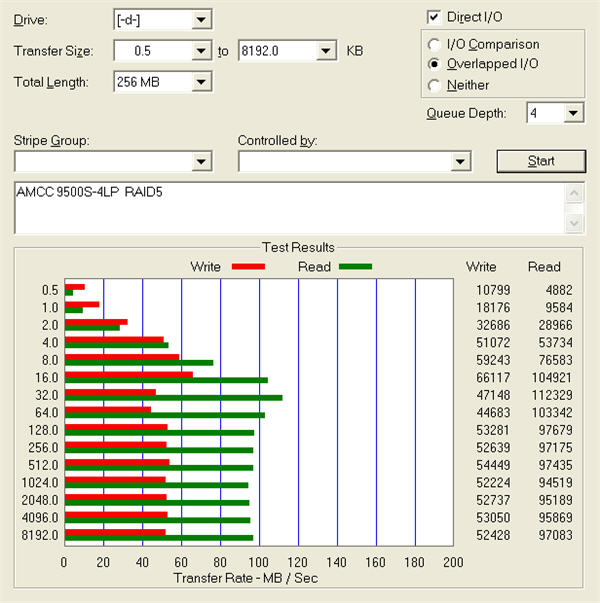
Task: Click the Read value 97083 for 8192.0 KB
Action: click(x=555, y=535)
